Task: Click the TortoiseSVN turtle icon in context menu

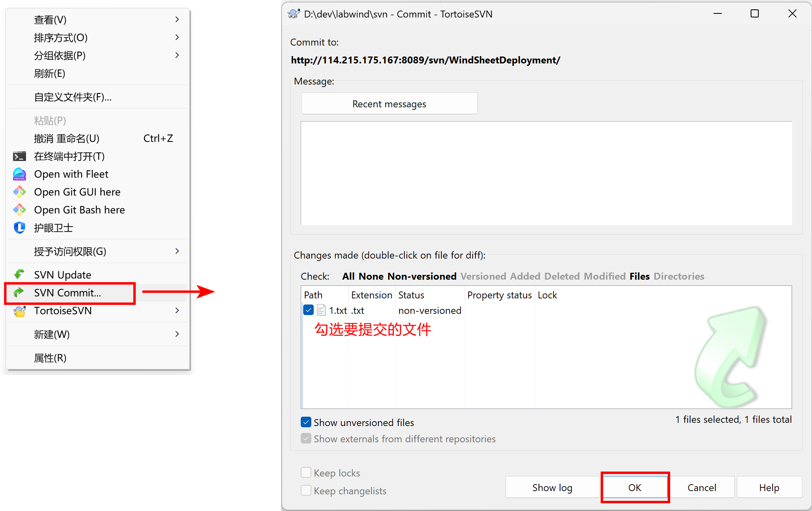Action: (20, 311)
